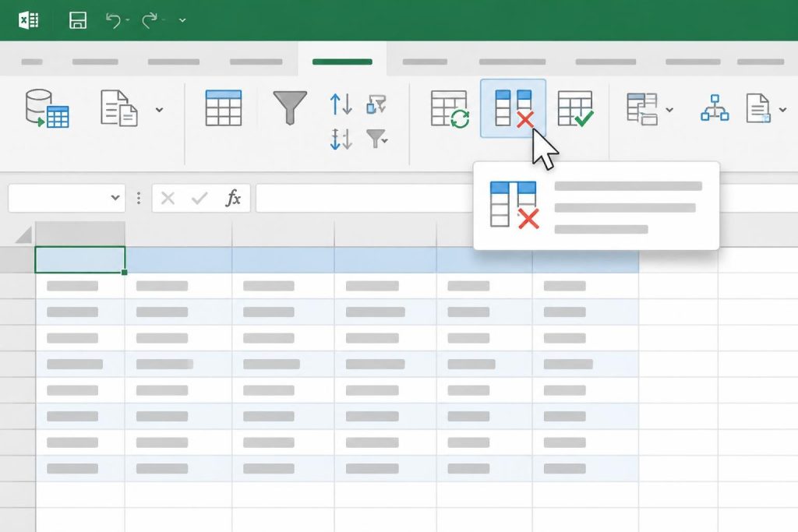Cancel formula entry with X button
Viewport: 798px width, 532px height.
[168, 198]
